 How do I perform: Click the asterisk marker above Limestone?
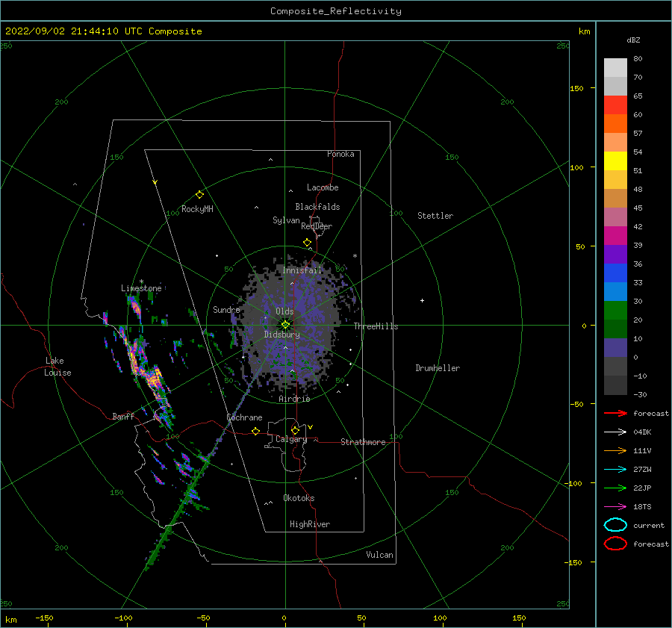(x=141, y=282)
